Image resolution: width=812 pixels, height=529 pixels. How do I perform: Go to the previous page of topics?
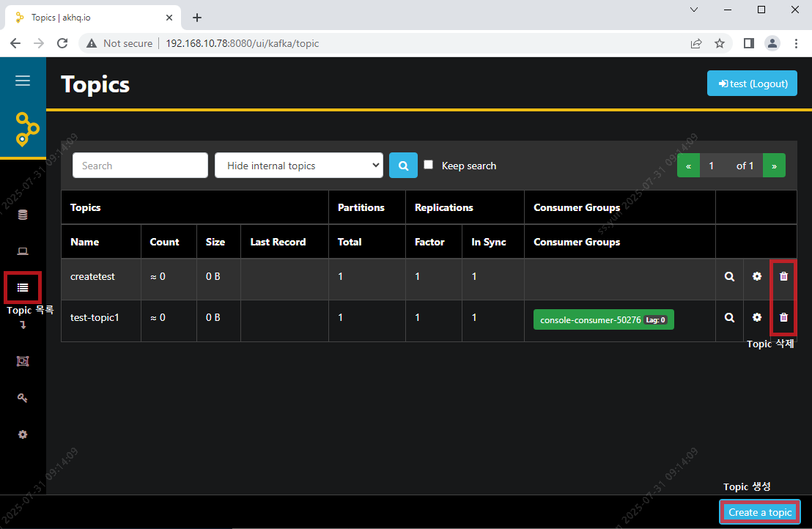(x=688, y=166)
